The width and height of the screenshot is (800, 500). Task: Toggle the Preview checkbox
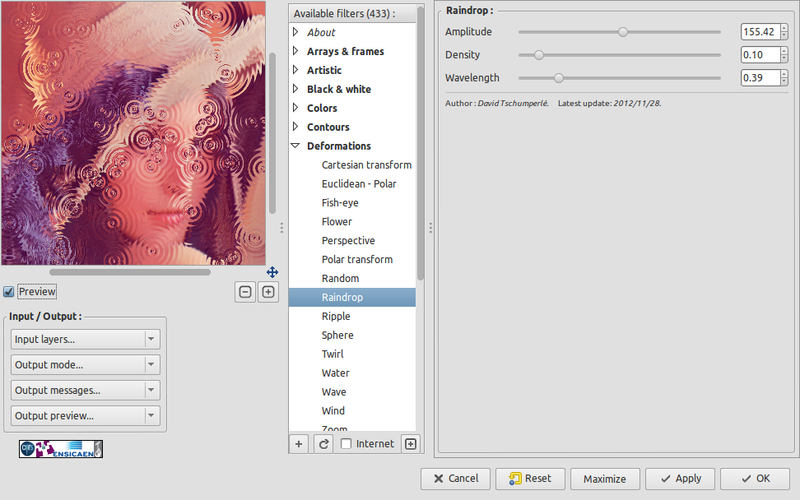[9, 292]
